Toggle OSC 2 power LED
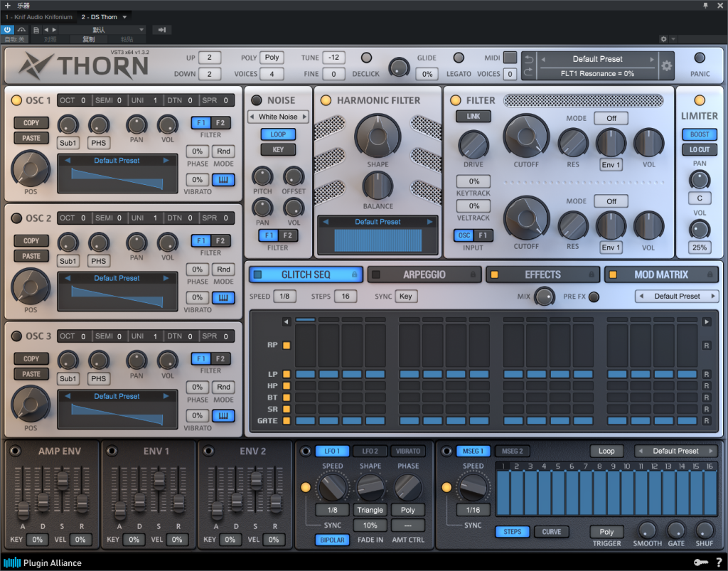Viewport: 728px width, 571px height. pyautogui.click(x=16, y=218)
